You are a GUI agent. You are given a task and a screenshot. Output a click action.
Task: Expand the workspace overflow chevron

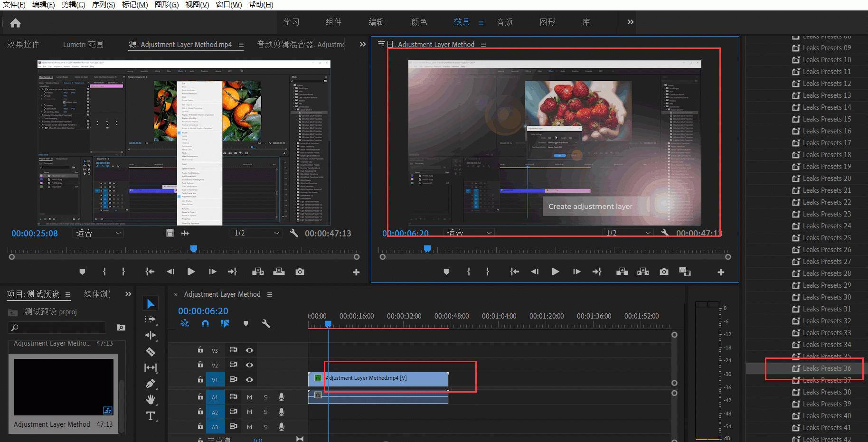(x=630, y=22)
